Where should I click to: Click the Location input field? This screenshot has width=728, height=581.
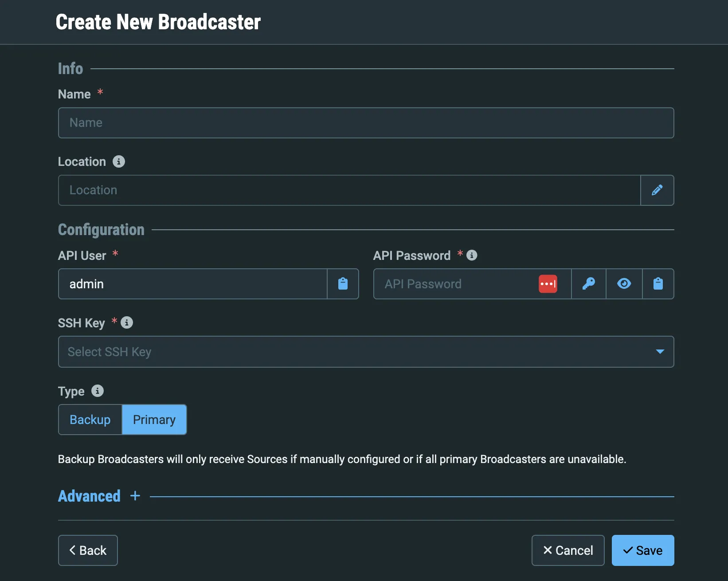(x=349, y=190)
